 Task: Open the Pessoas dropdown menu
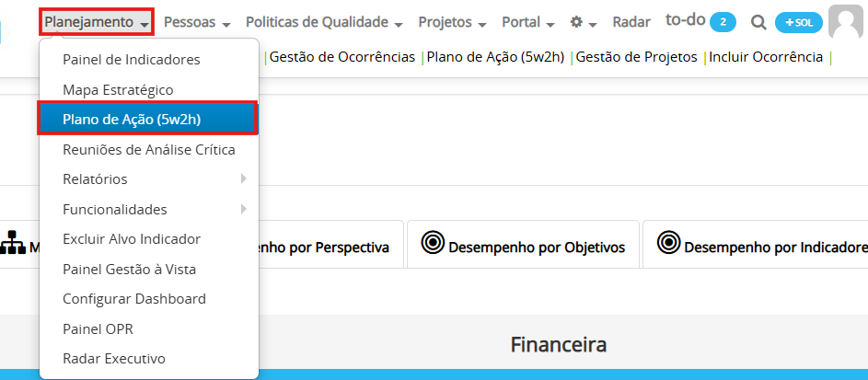(197, 22)
